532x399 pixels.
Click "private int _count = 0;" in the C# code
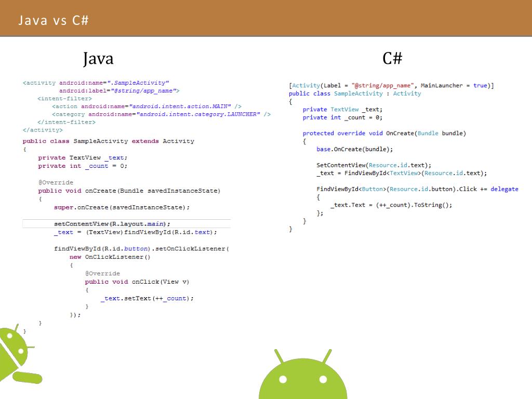[x=343, y=118]
